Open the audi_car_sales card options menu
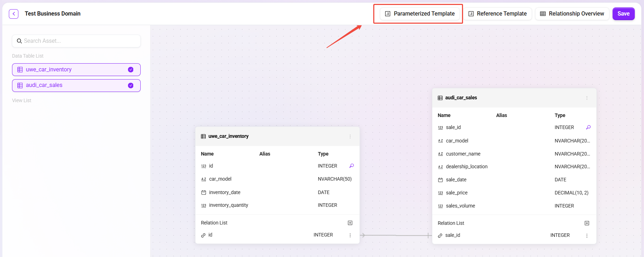 point(587,98)
